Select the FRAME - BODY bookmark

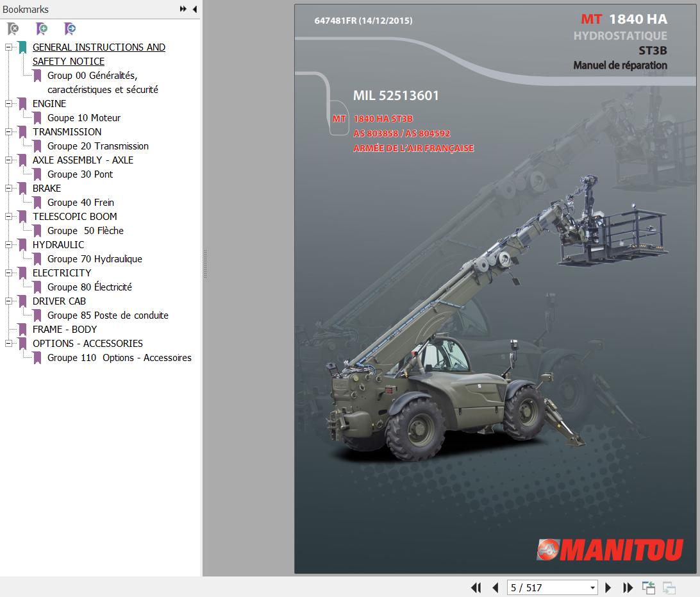[x=64, y=329]
